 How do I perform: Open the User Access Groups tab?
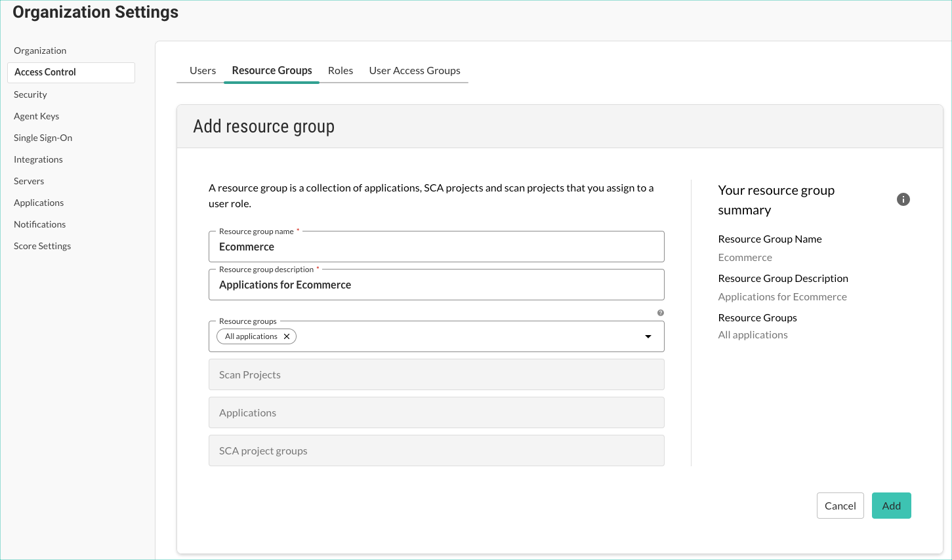click(x=415, y=70)
